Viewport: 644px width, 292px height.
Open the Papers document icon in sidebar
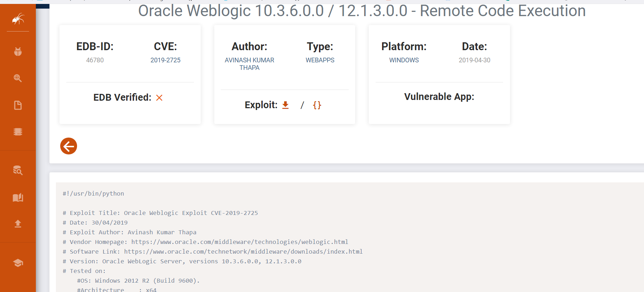coord(18,105)
